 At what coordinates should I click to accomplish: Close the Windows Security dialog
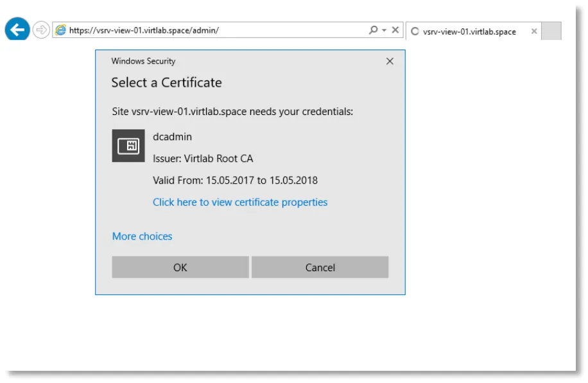coord(390,61)
